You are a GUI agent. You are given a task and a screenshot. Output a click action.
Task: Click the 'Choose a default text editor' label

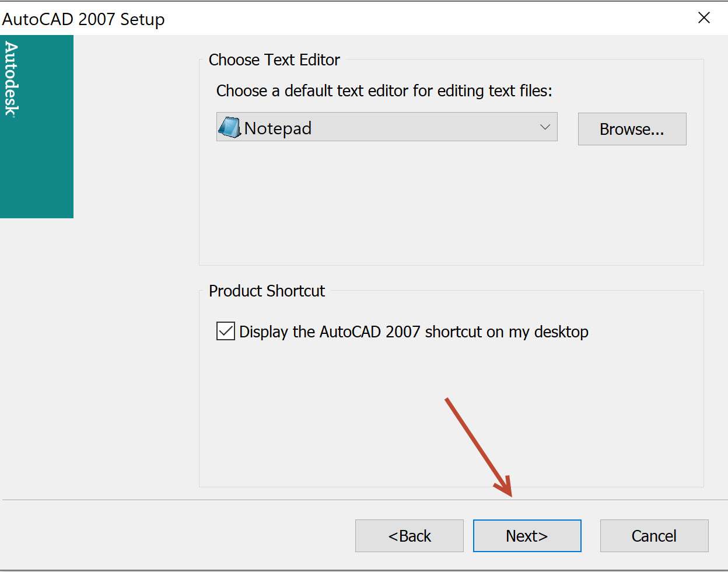[384, 91]
